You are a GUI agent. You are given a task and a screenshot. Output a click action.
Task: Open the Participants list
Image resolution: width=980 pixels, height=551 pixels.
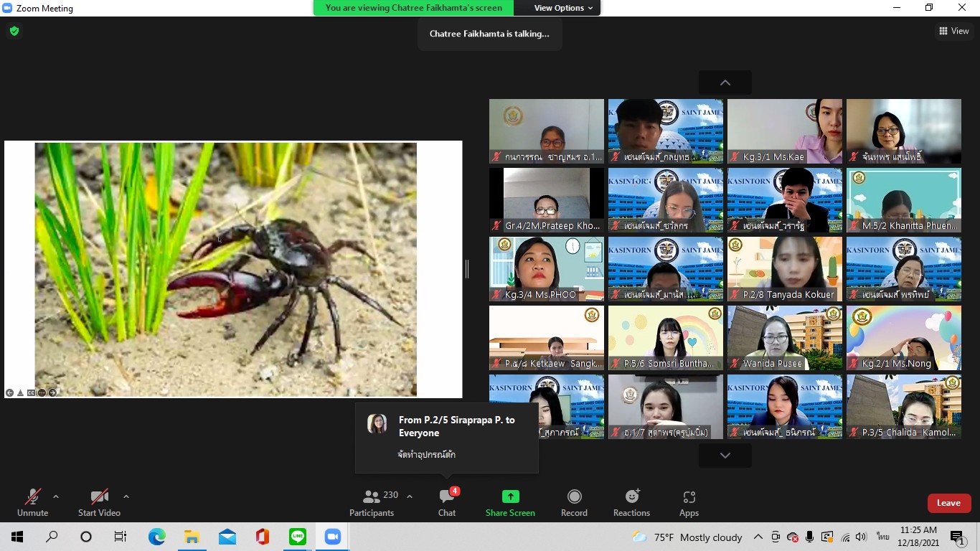(x=372, y=502)
